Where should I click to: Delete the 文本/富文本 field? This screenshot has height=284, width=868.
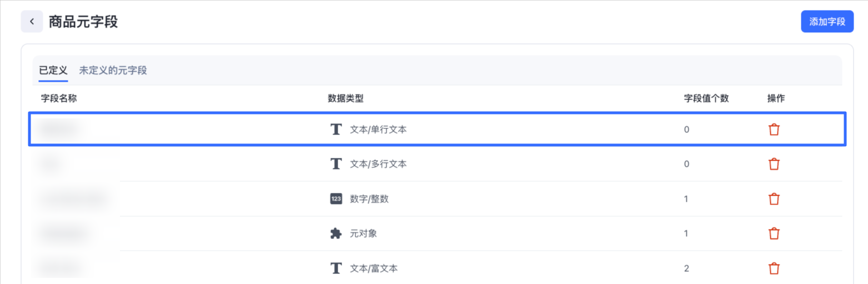[774, 268]
